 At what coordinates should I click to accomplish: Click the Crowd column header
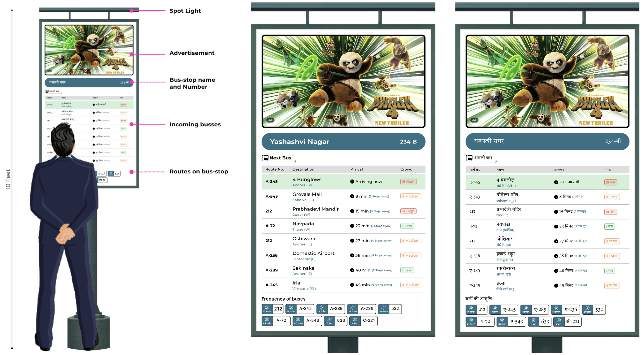(406, 169)
